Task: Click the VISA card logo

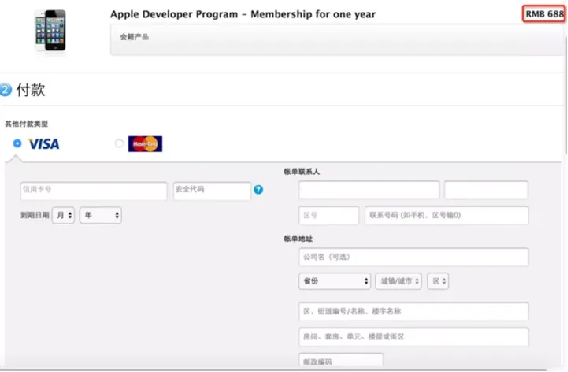Action: (44, 144)
